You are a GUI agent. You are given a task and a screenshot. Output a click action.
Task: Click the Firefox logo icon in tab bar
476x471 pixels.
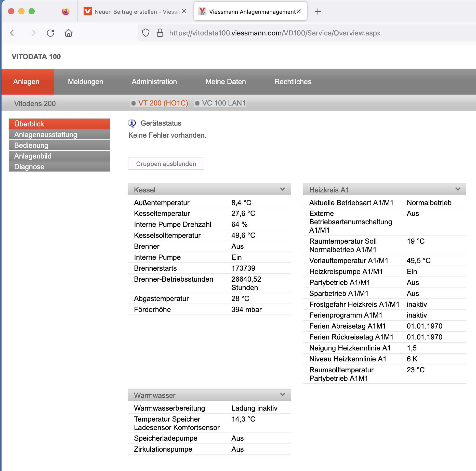(66, 11)
